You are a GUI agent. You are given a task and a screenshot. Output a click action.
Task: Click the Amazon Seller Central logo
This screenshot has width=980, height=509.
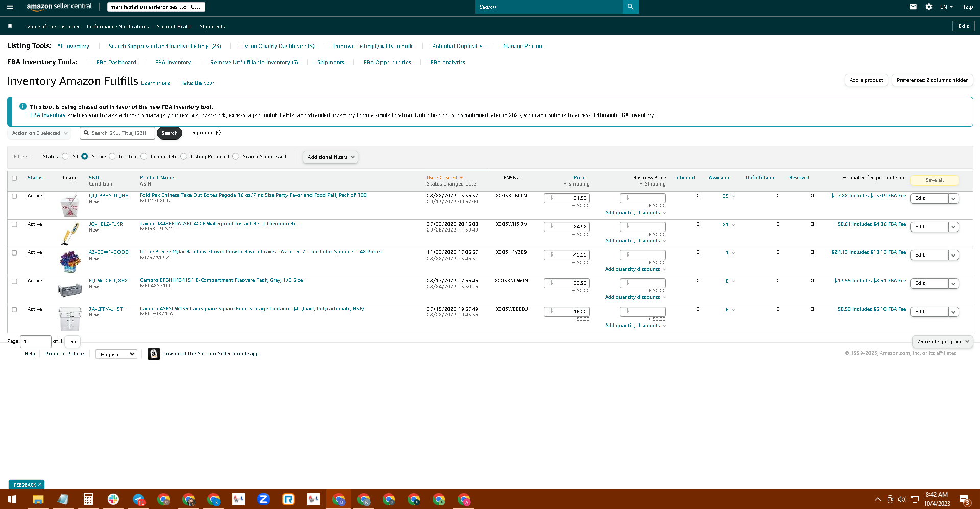coord(59,7)
